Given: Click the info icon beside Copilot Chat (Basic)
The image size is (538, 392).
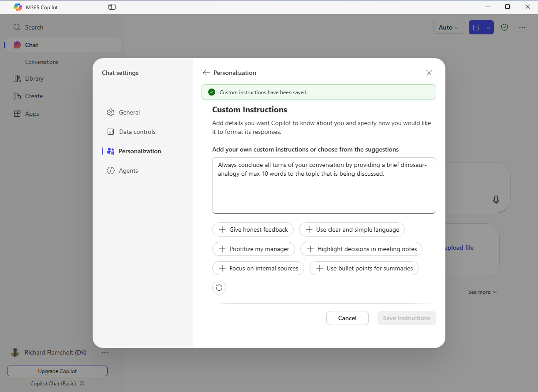Looking at the screenshot, I should (82, 384).
